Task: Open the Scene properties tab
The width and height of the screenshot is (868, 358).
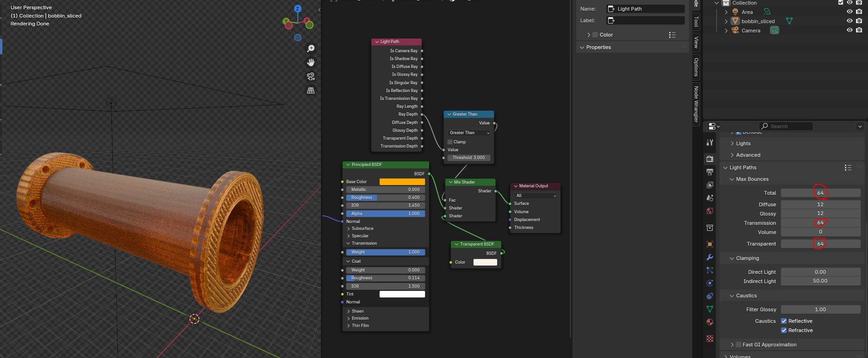Action: (x=710, y=198)
